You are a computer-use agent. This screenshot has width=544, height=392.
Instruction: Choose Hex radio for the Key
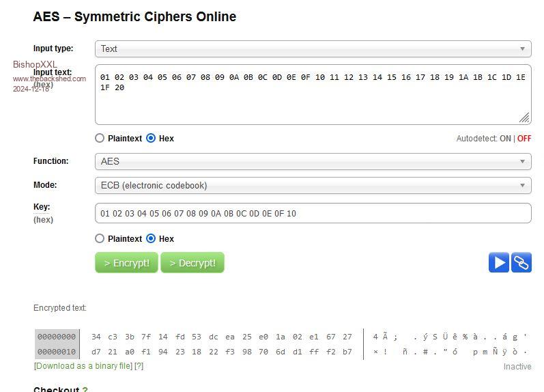coord(151,238)
